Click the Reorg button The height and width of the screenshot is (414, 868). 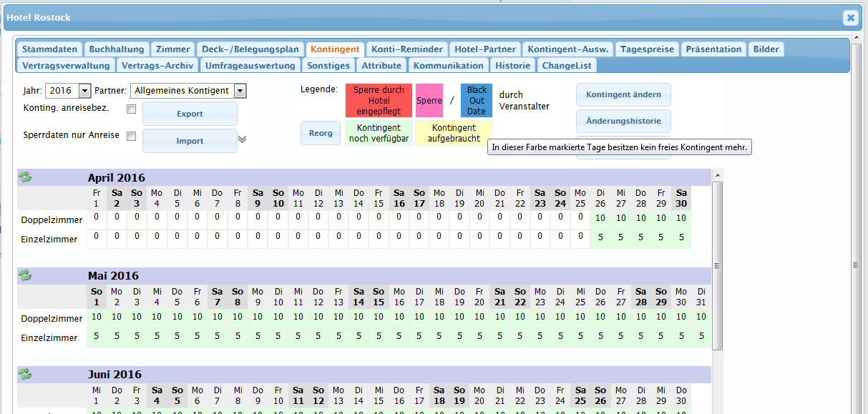coord(320,133)
